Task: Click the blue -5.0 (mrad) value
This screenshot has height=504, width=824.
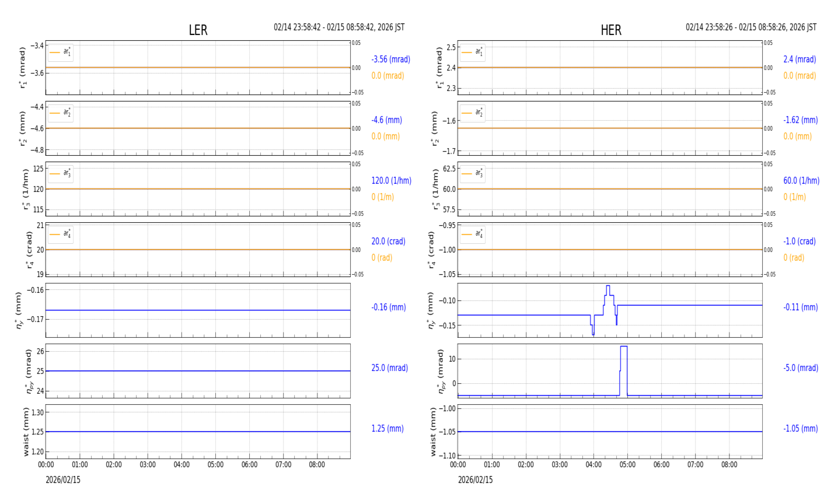Action: tap(801, 368)
